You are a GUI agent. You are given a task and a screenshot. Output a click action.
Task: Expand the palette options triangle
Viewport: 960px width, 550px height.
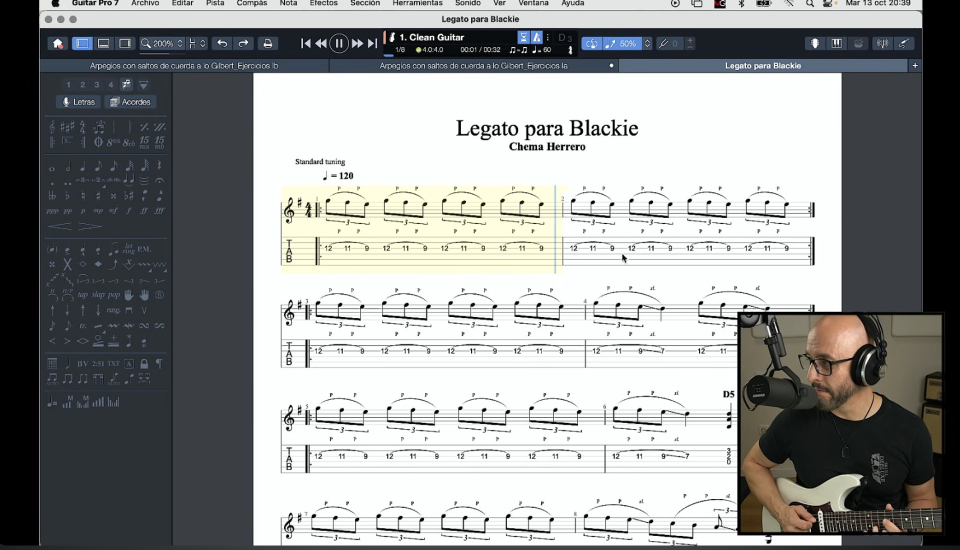143,85
